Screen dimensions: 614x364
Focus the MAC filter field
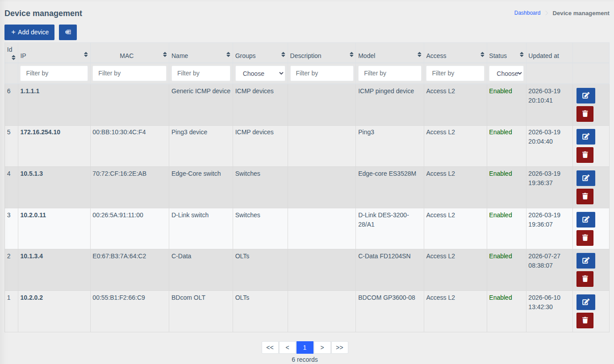pos(129,73)
